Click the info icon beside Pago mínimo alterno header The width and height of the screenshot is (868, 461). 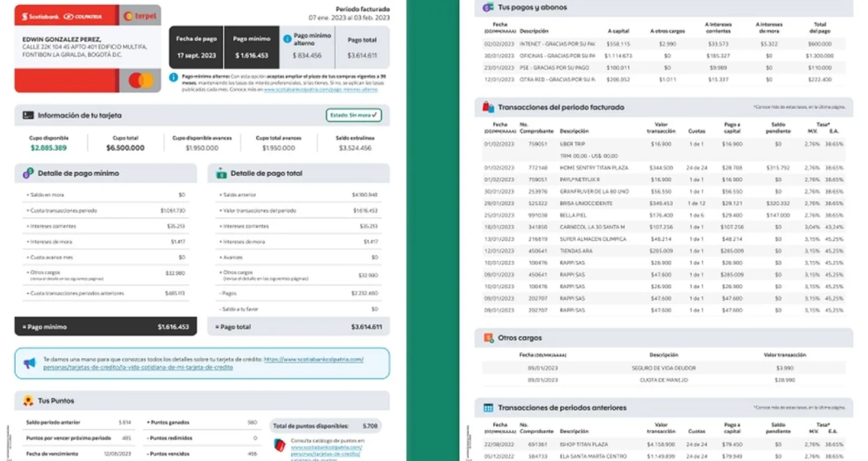(287, 39)
